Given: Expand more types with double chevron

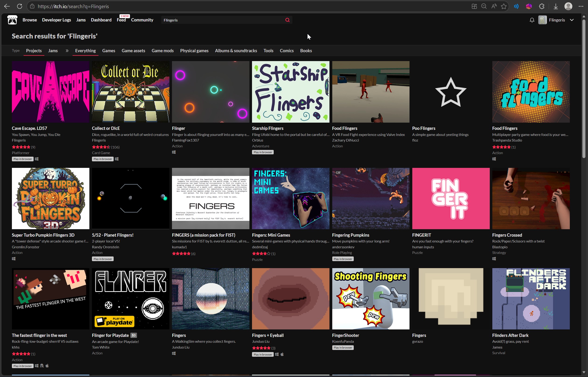Looking at the screenshot, I should [x=67, y=51].
